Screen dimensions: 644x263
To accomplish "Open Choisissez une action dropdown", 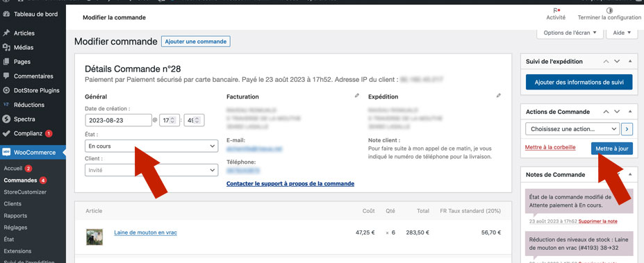I will click(572, 129).
